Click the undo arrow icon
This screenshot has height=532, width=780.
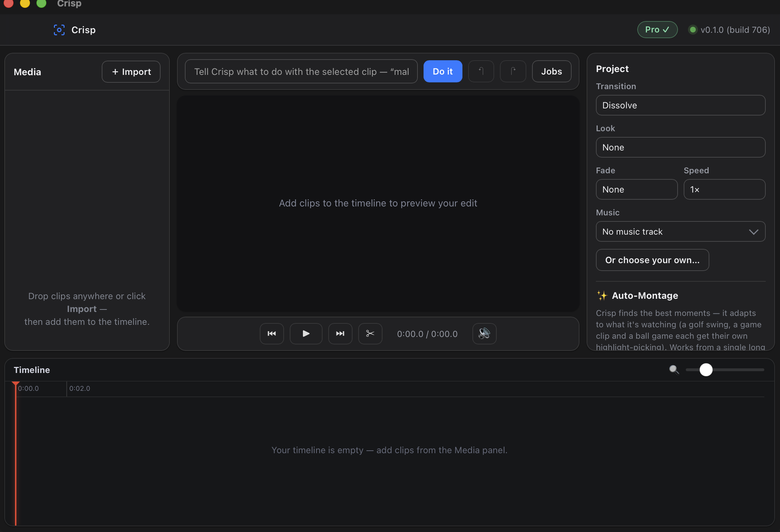(x=481, y=71)
